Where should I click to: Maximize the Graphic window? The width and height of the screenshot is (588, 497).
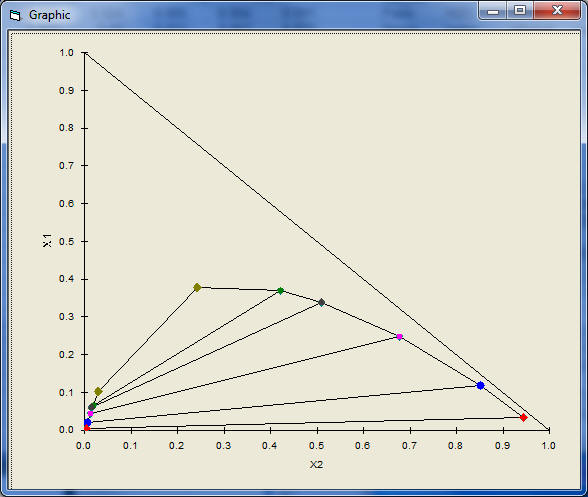click(520, 11)
